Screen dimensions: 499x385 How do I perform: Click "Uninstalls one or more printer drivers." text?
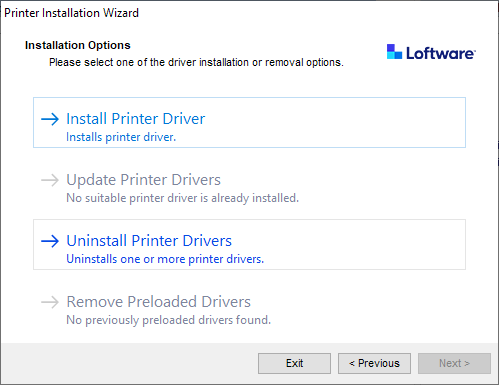[x=165, y=259]
